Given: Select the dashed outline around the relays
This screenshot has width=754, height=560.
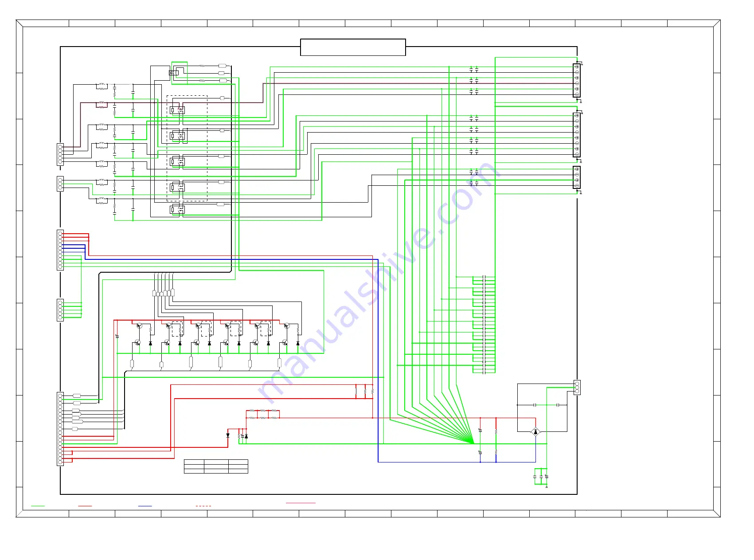Looking at the screenshot, I should [187, 148].
